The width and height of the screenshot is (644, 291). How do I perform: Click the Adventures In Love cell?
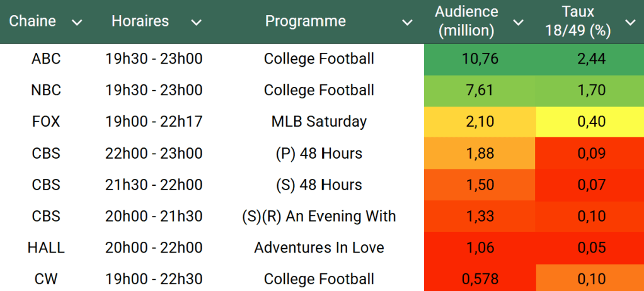click(319, 248)
